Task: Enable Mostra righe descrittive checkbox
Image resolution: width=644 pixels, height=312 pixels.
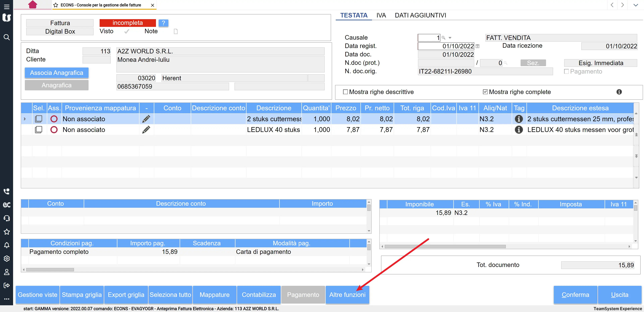Action: tap(345, 92)
